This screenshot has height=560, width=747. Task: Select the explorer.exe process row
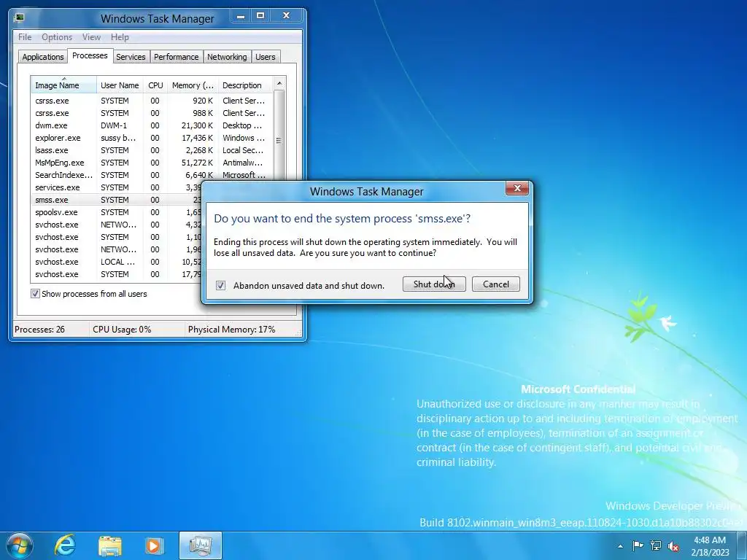(152, 138)
